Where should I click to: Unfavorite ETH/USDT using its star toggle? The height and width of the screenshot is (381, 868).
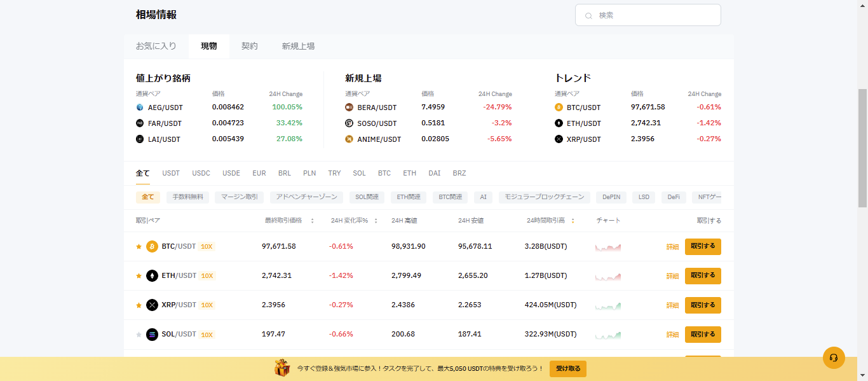pyautogui.click(x=138, y=275)
